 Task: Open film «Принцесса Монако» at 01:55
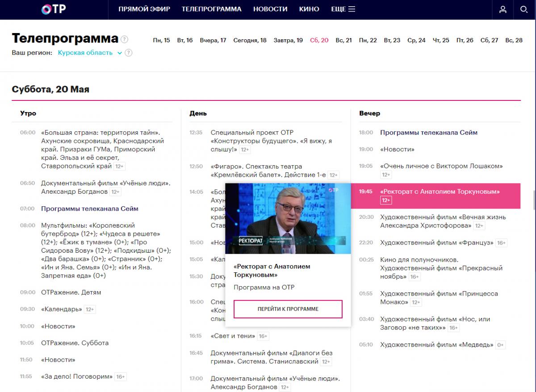coord(439,298)
